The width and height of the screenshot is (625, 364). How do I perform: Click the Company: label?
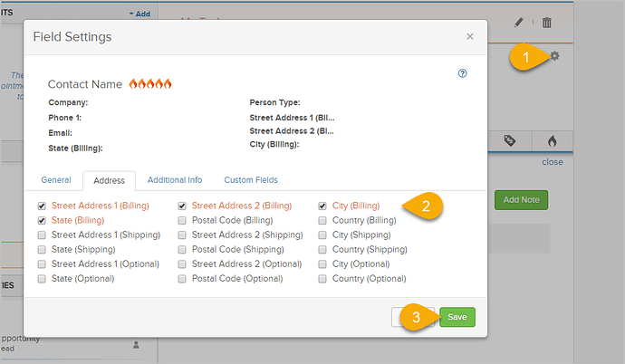[x=68, y=102]
